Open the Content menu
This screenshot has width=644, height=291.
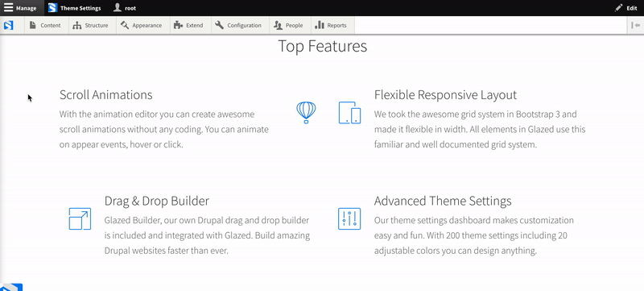[45, 25]
